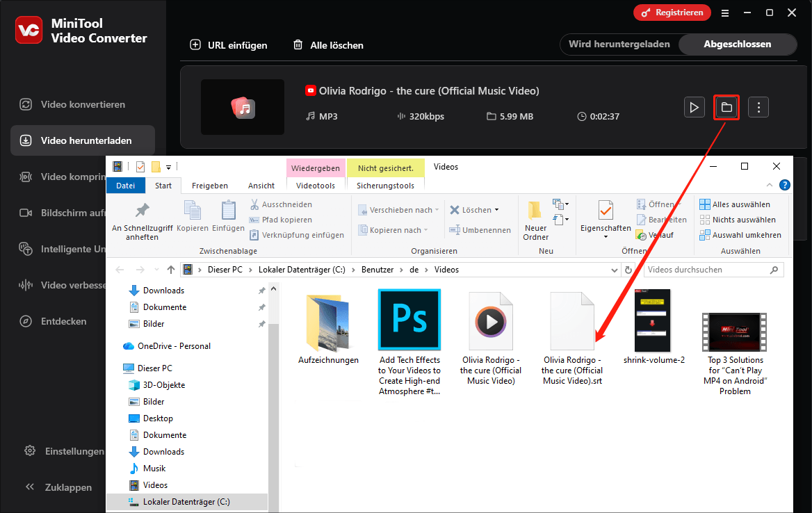This screenshot has width=812, height=513.
Task: Click Benutzer in the address path
Action: (x=377, y=270)
